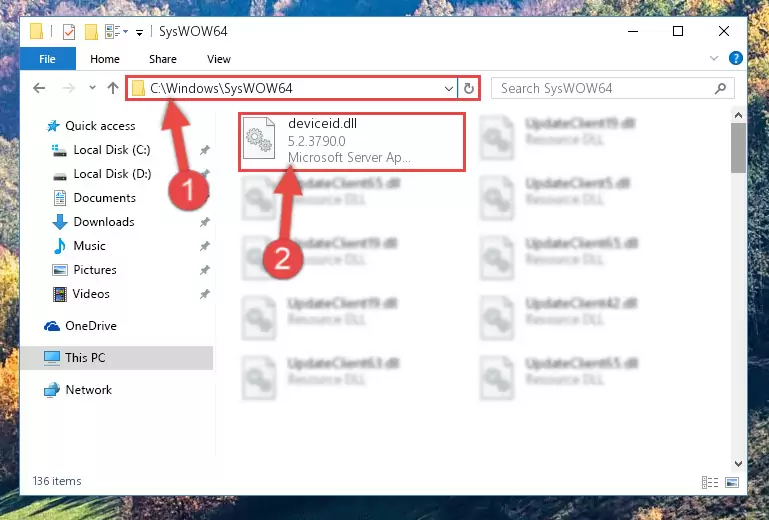The width and height of the screenshot is (769, 520).
Task: Click the pin icon next to Local Disk (C:)
Action: (x=205, y=150)
